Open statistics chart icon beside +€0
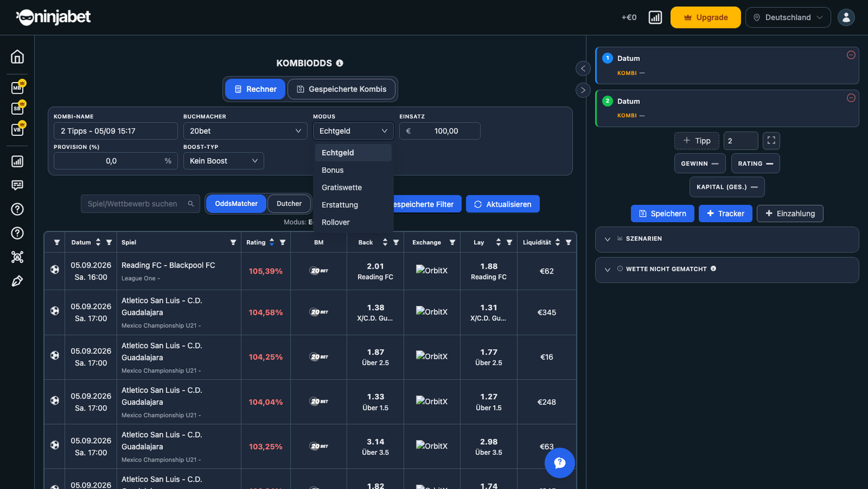The image size is (868, 489). (x=655, y=17)
